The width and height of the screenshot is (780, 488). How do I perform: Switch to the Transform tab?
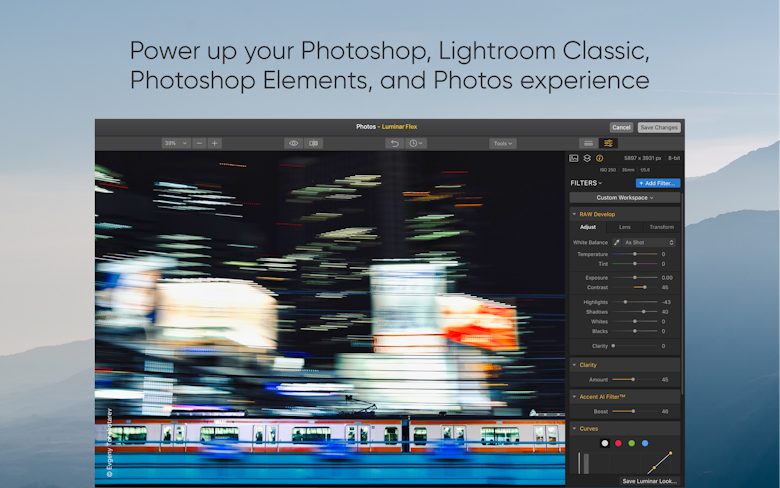661,227
